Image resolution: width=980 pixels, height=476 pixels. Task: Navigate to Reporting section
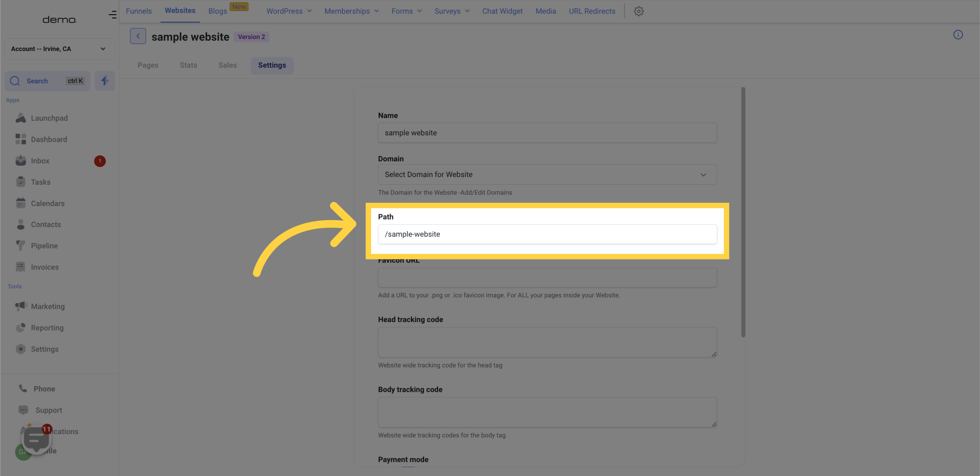click(47, 328)
